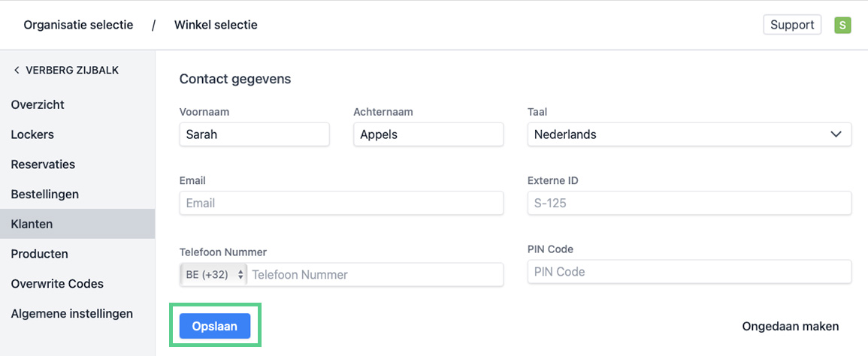
Task: Navigate to Bestellingen section
Action: 44,195
